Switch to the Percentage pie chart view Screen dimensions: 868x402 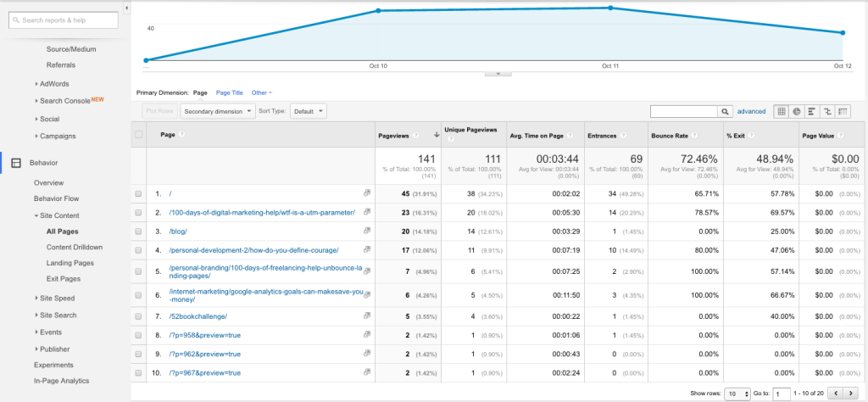797,111
